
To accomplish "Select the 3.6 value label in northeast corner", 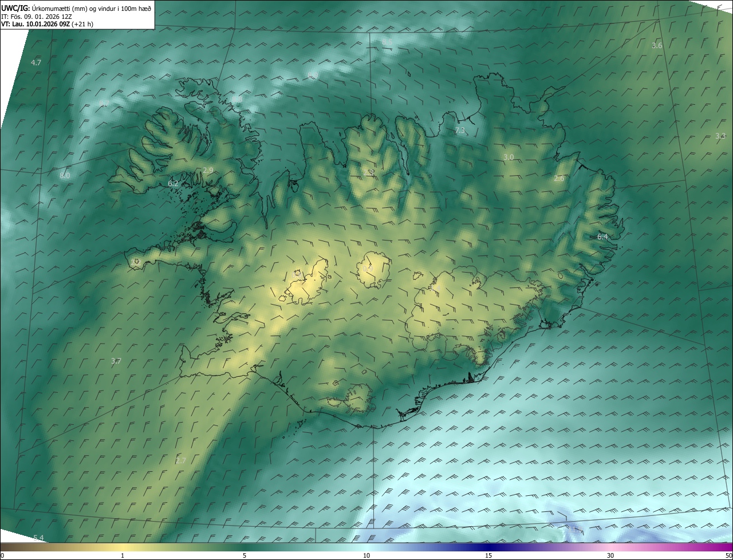I will (657, 45).
